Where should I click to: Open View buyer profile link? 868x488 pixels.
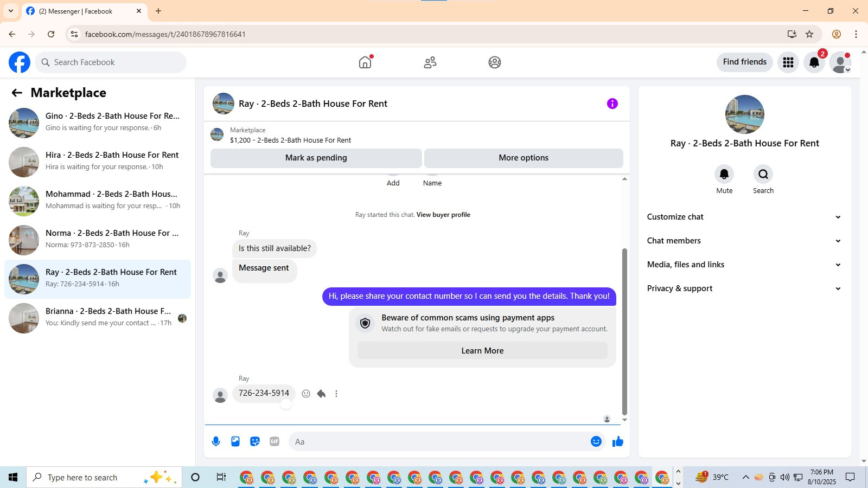pyautogui.click(x=443, y=215)
